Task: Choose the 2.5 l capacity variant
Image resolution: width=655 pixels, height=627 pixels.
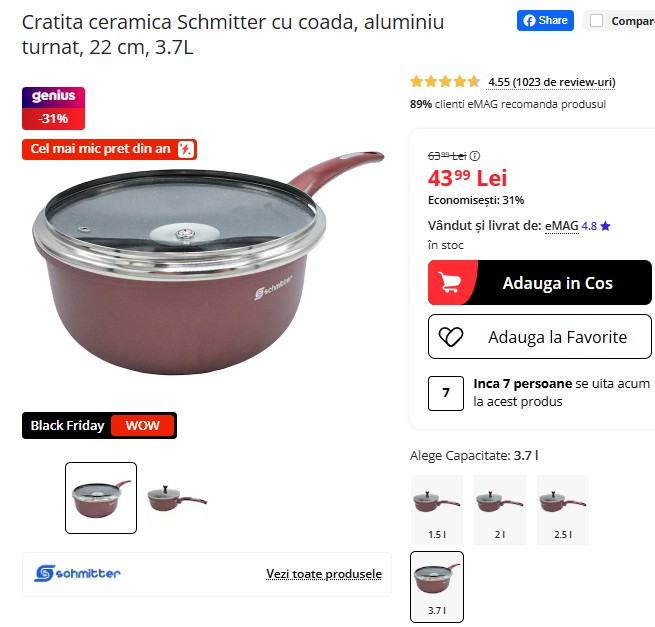Action: [x=563, y=510]
